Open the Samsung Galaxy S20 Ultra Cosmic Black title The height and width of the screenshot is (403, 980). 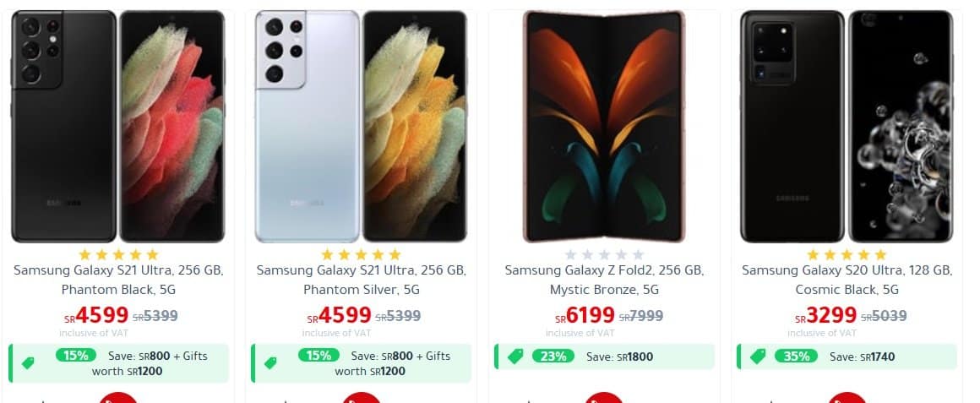click(847, 280)
